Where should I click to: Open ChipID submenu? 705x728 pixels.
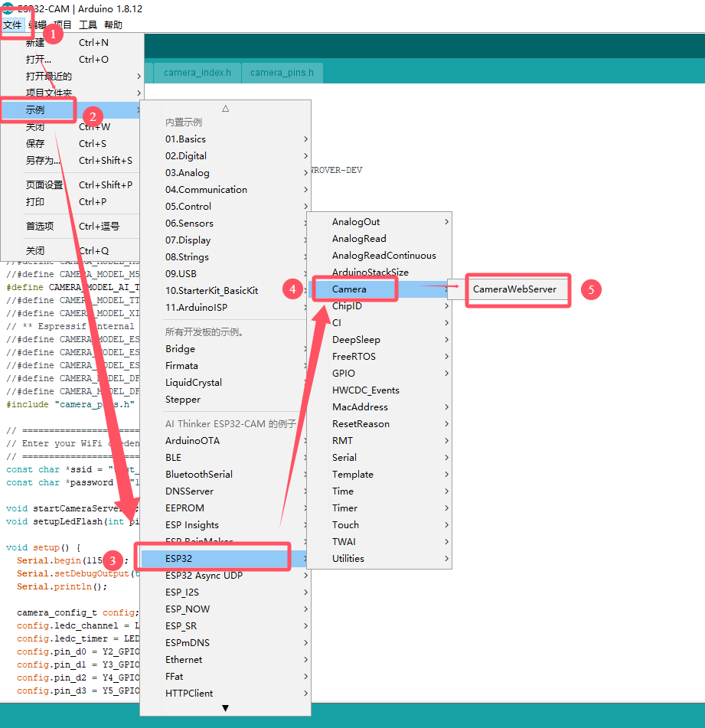coord(379,306)
